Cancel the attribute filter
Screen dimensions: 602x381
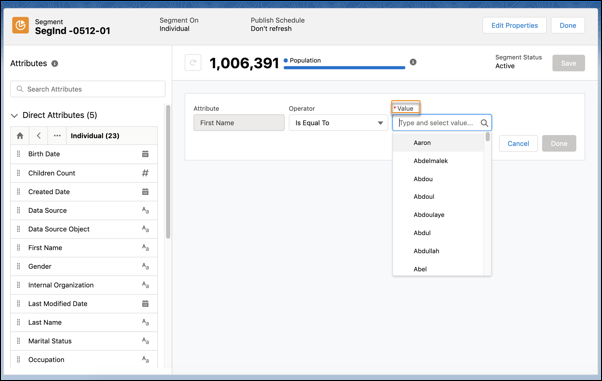[x=518, y=143]
